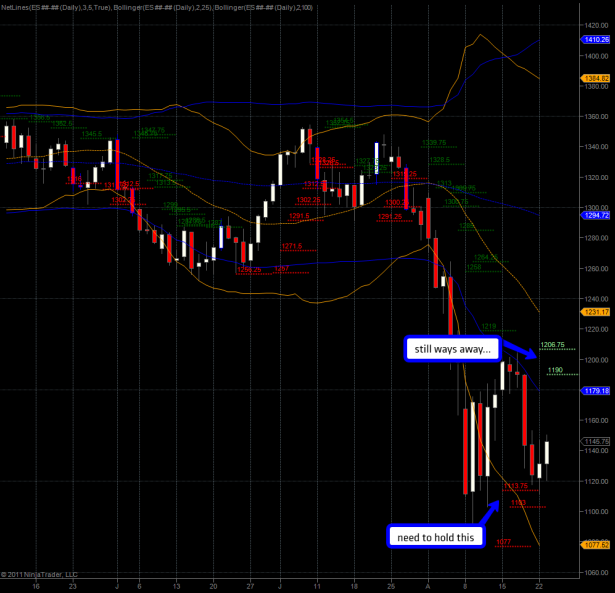
Task: Click the orange 1077.52 price marker
Action: pos(596,545)
